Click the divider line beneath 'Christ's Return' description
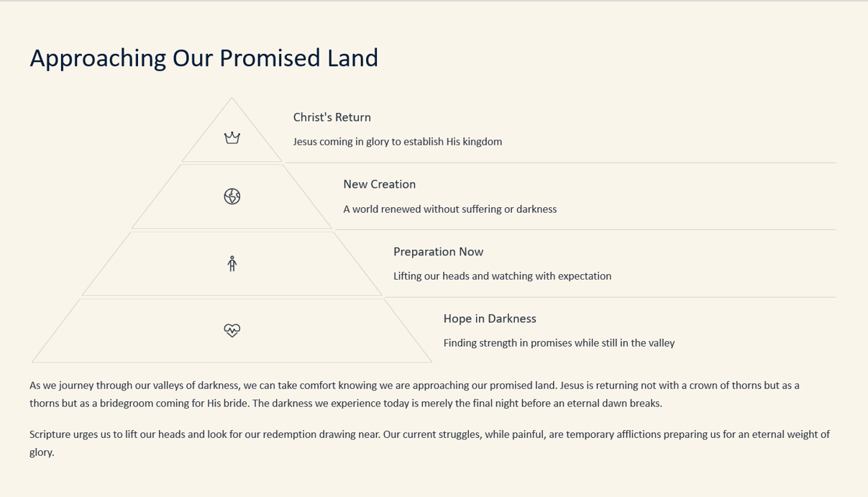The height and width of the screenshot is (497, 868). (x=560, y=163)
